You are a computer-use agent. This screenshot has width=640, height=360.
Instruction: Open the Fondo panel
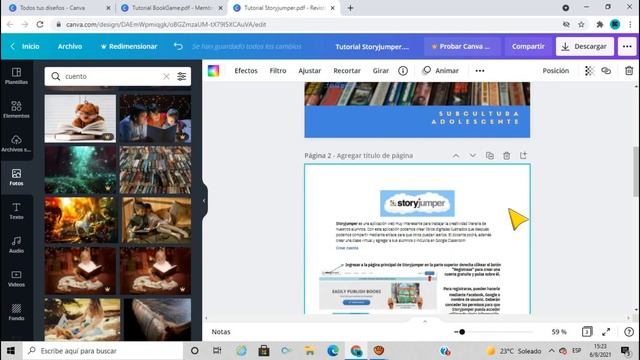click(16, 312)
